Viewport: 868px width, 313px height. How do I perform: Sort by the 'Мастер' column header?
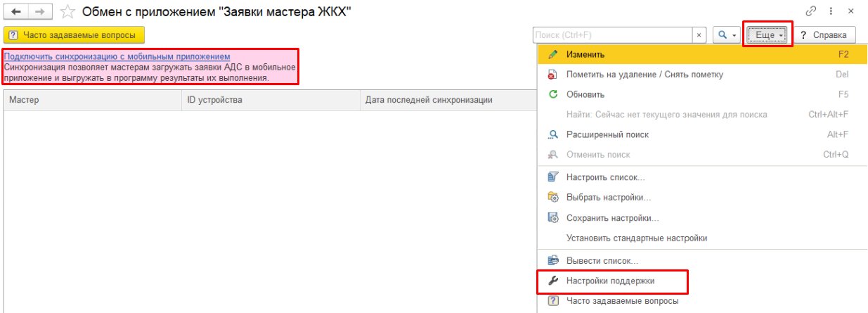(x=92, y=100)
